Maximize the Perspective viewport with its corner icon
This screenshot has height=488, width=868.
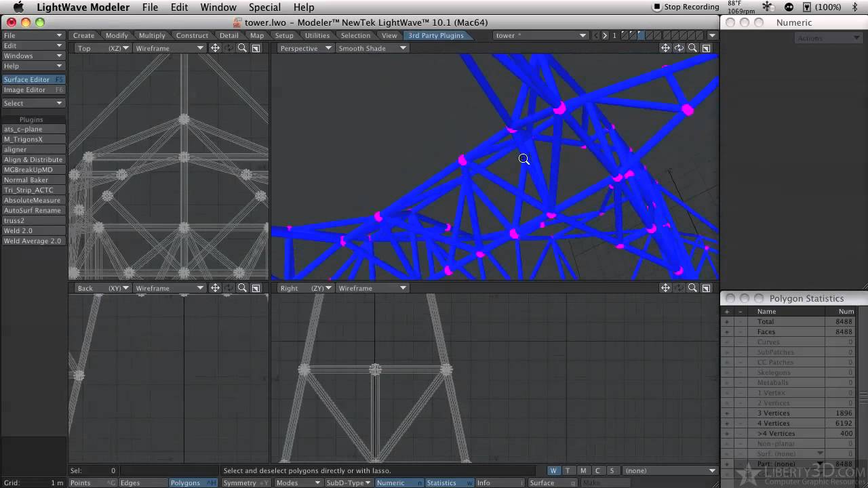tap(706, 48)
